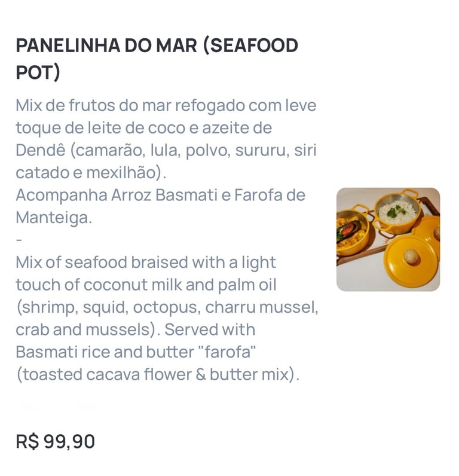Click "Acompanha Arroz Basmati e Farofa" line
459x476 pixels.
[160, 195]
